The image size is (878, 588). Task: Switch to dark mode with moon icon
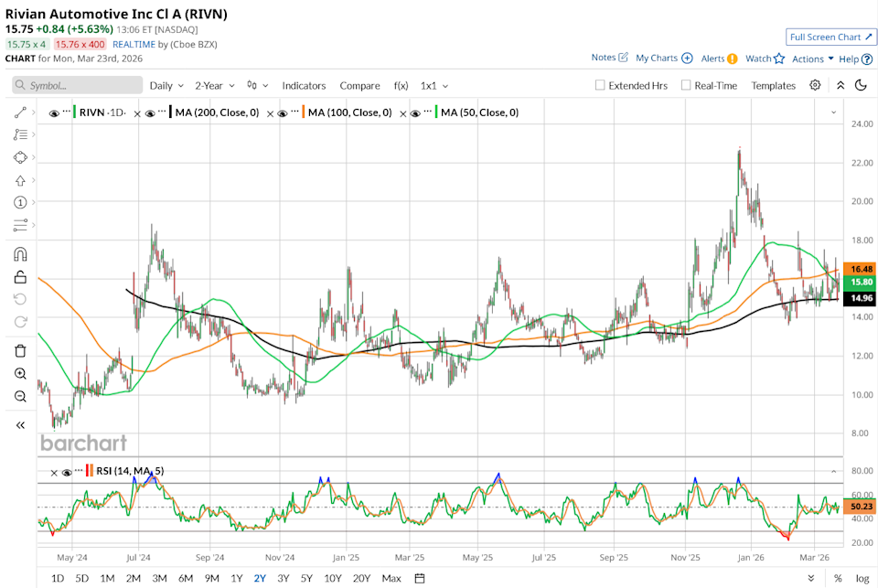pyautogui.click(x=861, y=85)
